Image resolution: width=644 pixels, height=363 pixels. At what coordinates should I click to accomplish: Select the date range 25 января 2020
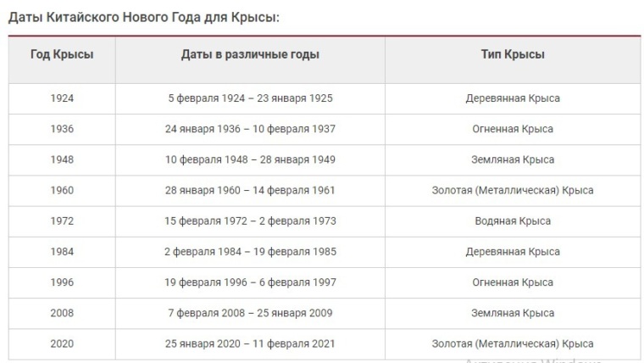point(250,343)
